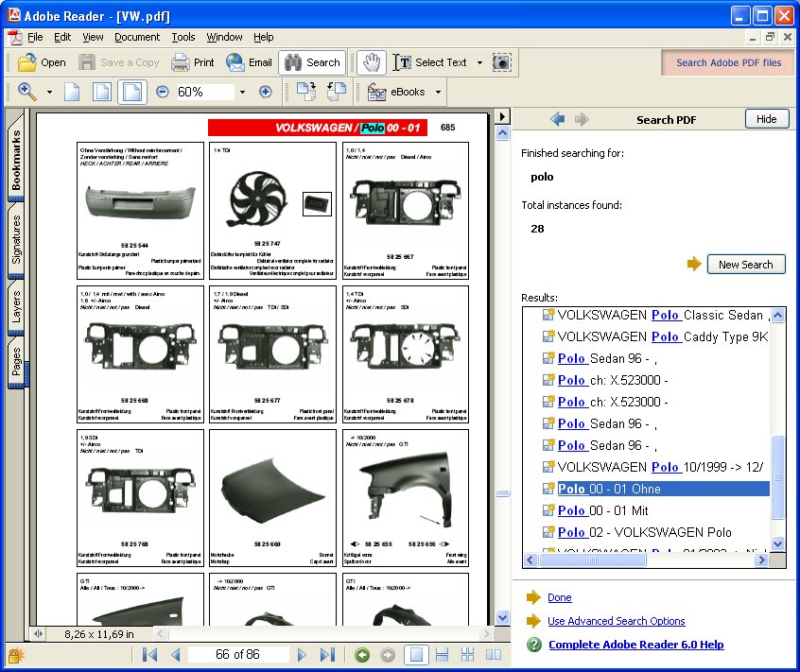Click the Snapshot camera tool

pos(502,62)
